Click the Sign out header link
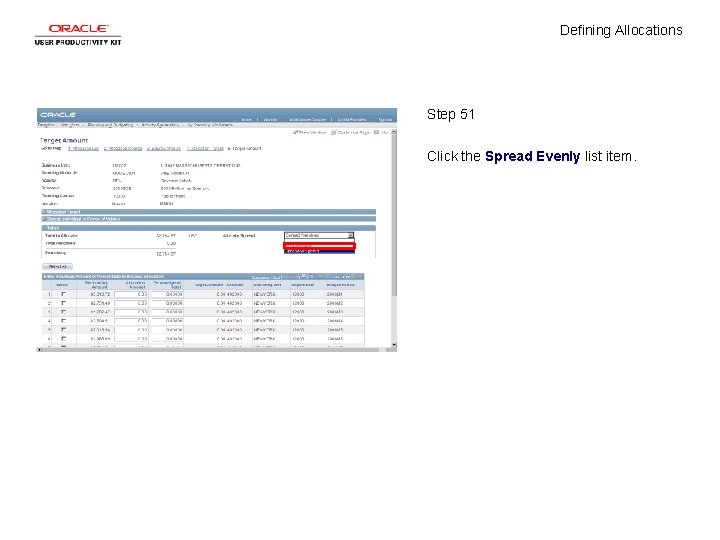The width and height of the screenshot is (720, 540). point(385,120)
